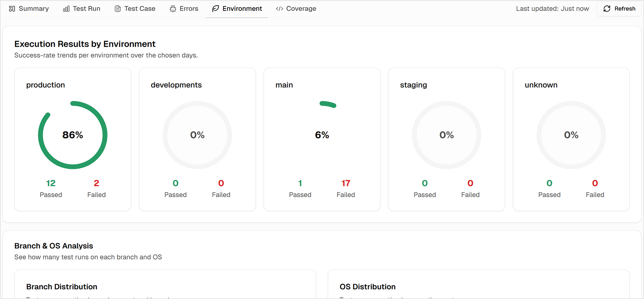
Task: Click the 12 passed count in production
Action: [x=51, y=183]
